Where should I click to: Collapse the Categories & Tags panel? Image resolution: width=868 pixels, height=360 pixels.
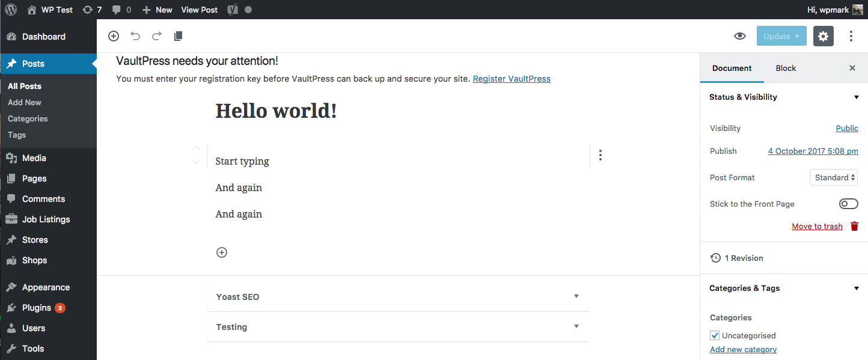click(784, 288)
